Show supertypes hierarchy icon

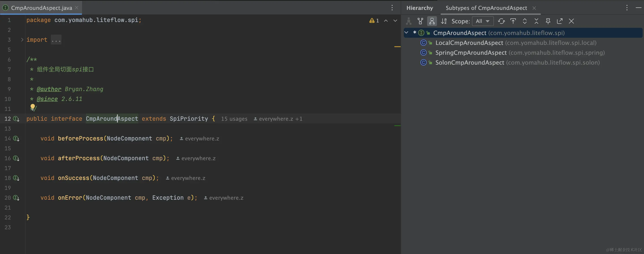[420, 21]
